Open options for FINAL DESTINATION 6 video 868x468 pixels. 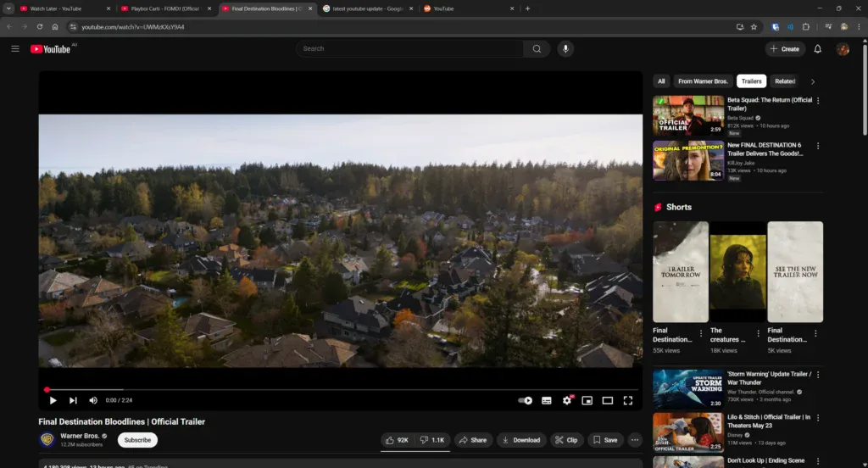coord(818,146)
